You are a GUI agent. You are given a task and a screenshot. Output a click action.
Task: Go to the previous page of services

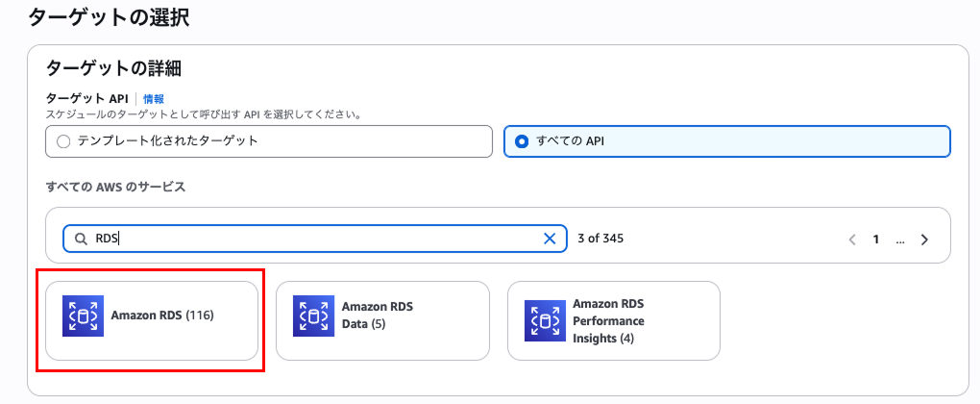coord(852,239)
